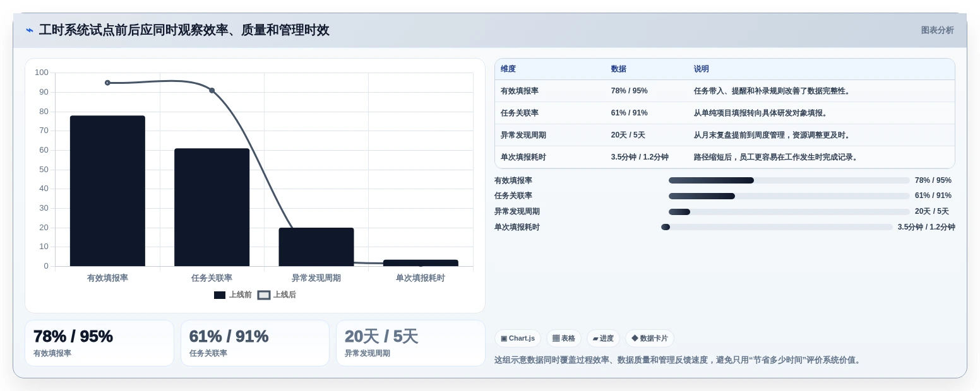
Task: Click the 异常发现周期 table row label
Action: [x=523, y=135]
